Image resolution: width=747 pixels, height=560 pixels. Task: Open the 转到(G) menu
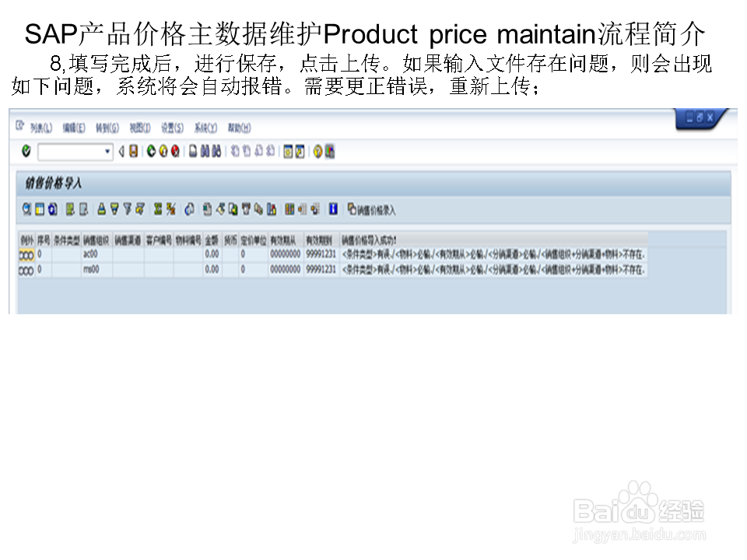tap(107, 128)
